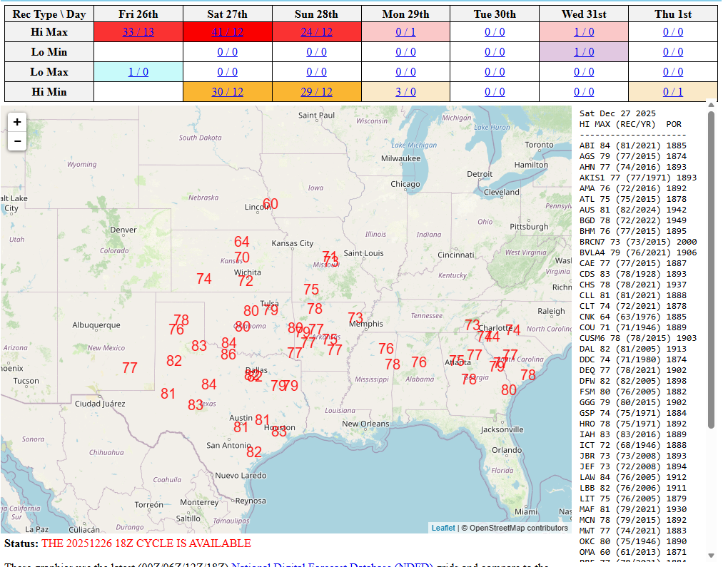Open Friday Lo Max 1 / 0 link
The height and width of the screenshot is (567, 728).
(x=138, y=72)
